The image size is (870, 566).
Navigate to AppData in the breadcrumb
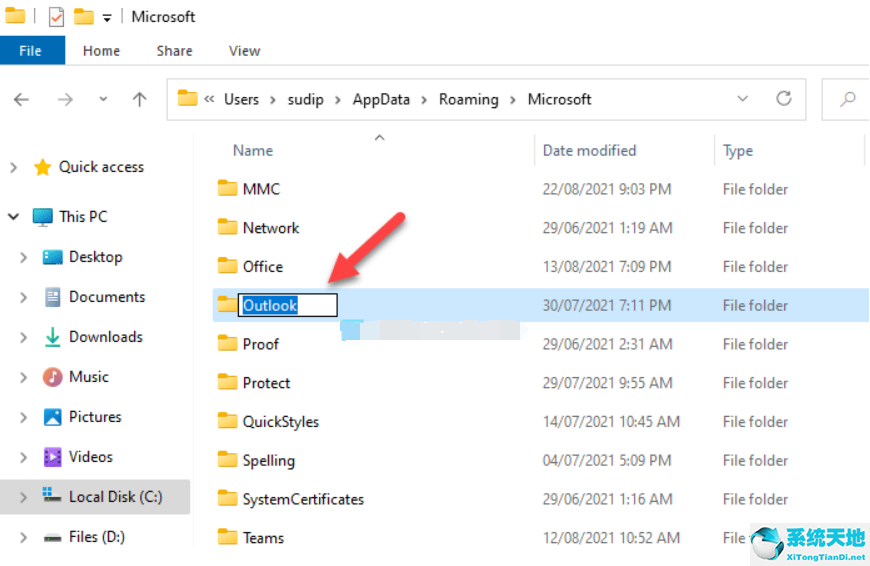click(381, 99)
